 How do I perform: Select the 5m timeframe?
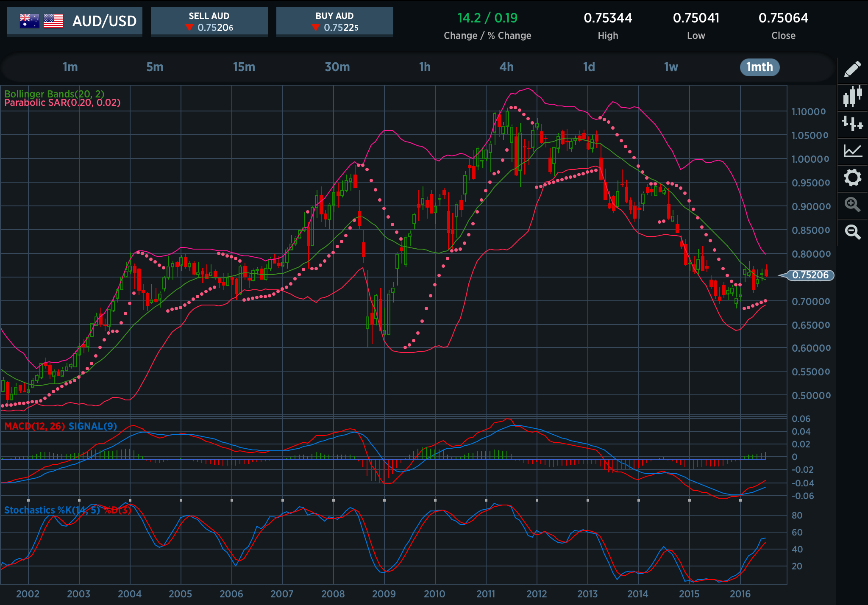(x=155, y=67)
